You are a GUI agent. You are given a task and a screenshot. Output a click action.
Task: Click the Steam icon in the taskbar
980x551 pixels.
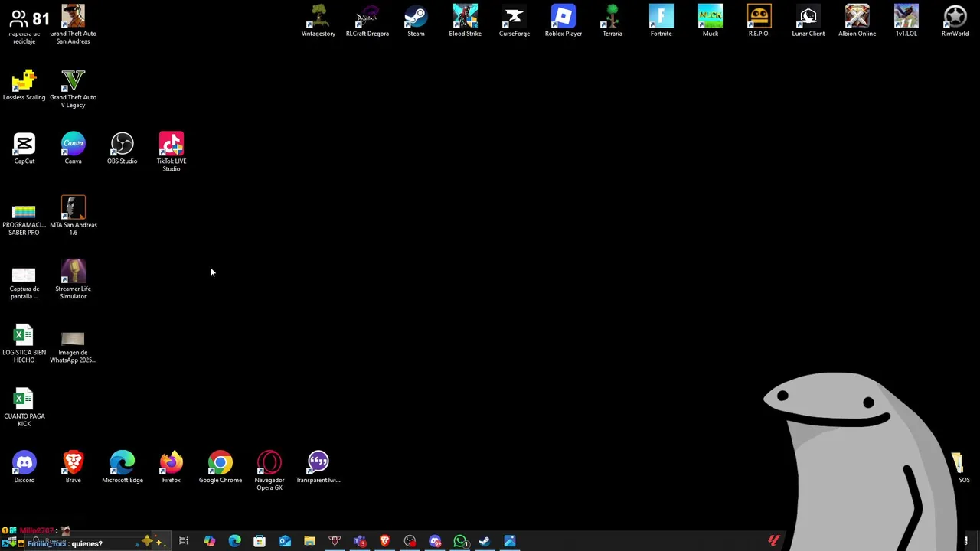tap(485, 542)
